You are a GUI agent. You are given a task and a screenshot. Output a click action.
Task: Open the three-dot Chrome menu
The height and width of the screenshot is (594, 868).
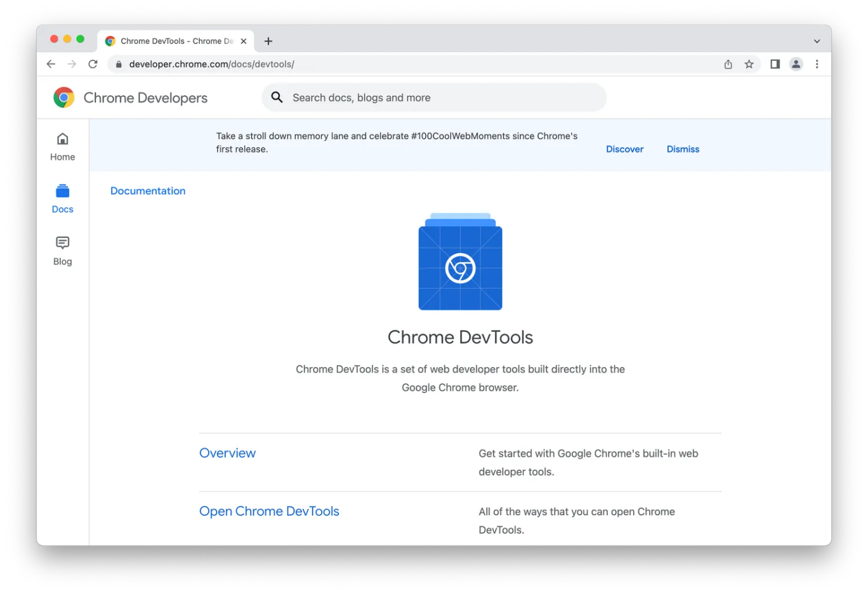[x=817, y=64]
